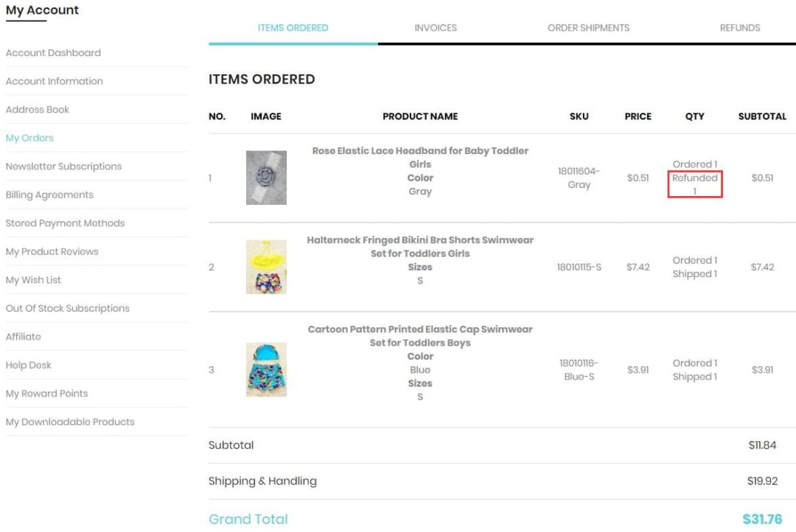This screenshot has width=796, height=532.
Task: Select My Orders in sidebar
Action: (29, 138)
